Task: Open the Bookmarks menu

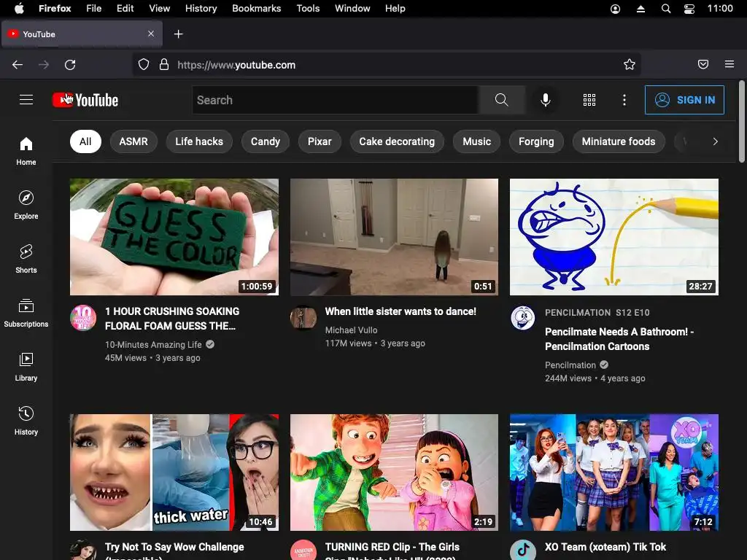Action: point(256,9)
